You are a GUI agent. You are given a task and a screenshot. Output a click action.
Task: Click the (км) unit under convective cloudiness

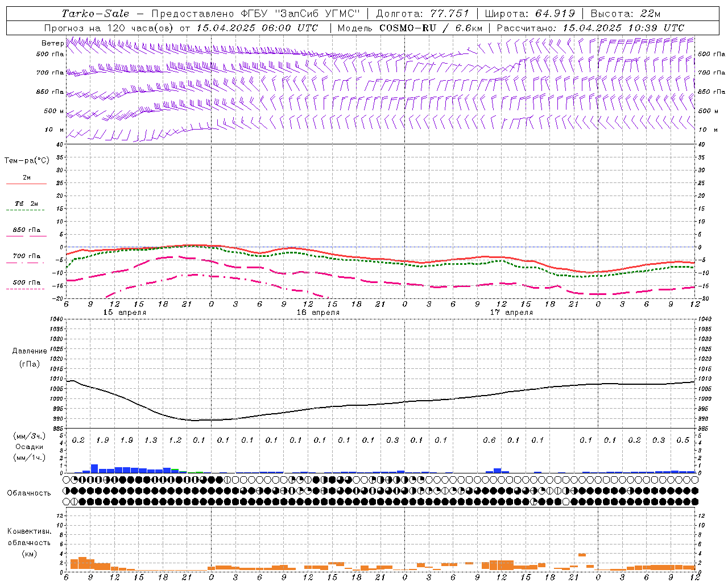(29, 554)
